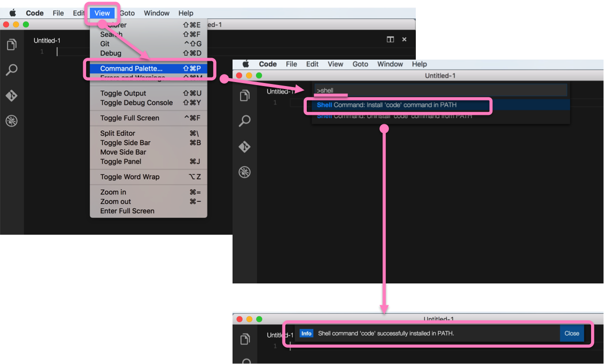Viewport: 604px width, 364px height.
Task: Select the Search icon in the left sidebar
Action: [11, 70]
